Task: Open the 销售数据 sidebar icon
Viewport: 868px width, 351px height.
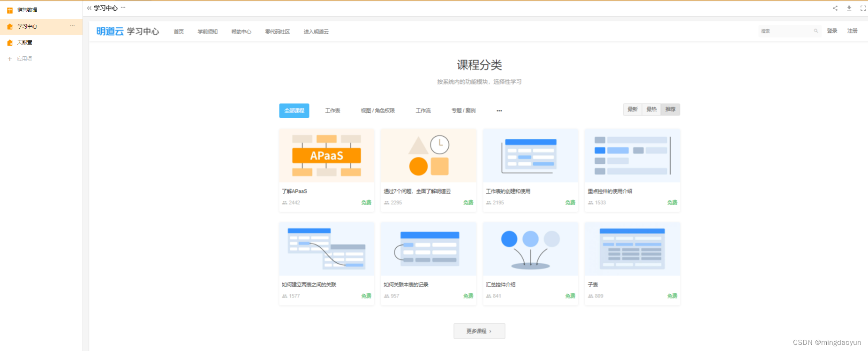Action: point(10,10)
